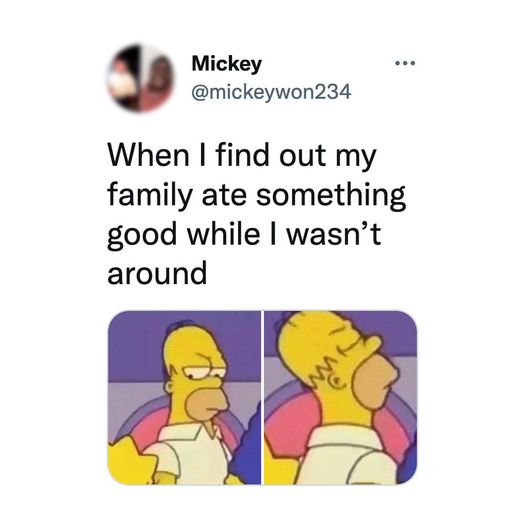Click the word "When" starting the tweet
This screenshot has width=526, height=526.
(x=149, y=155)
